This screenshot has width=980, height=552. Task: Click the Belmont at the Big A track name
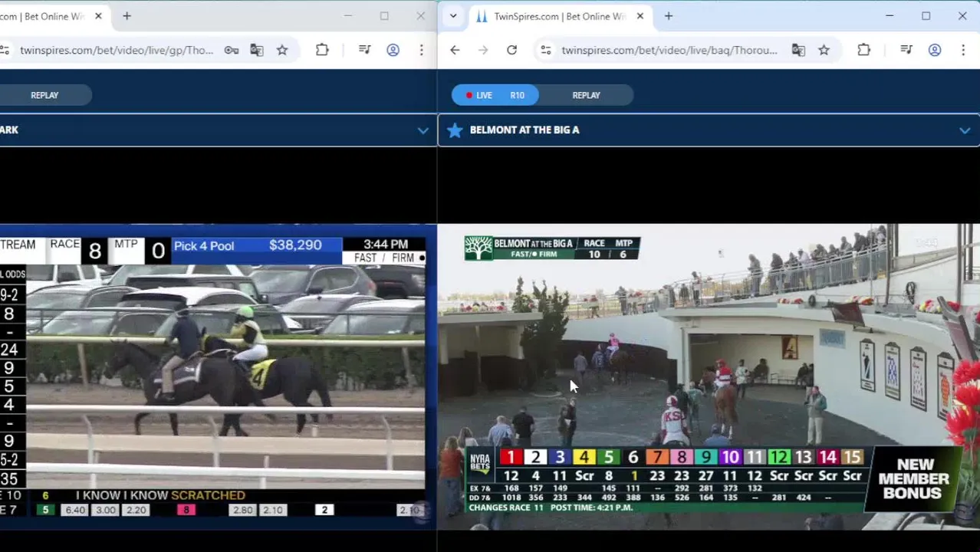coord(525,130)
